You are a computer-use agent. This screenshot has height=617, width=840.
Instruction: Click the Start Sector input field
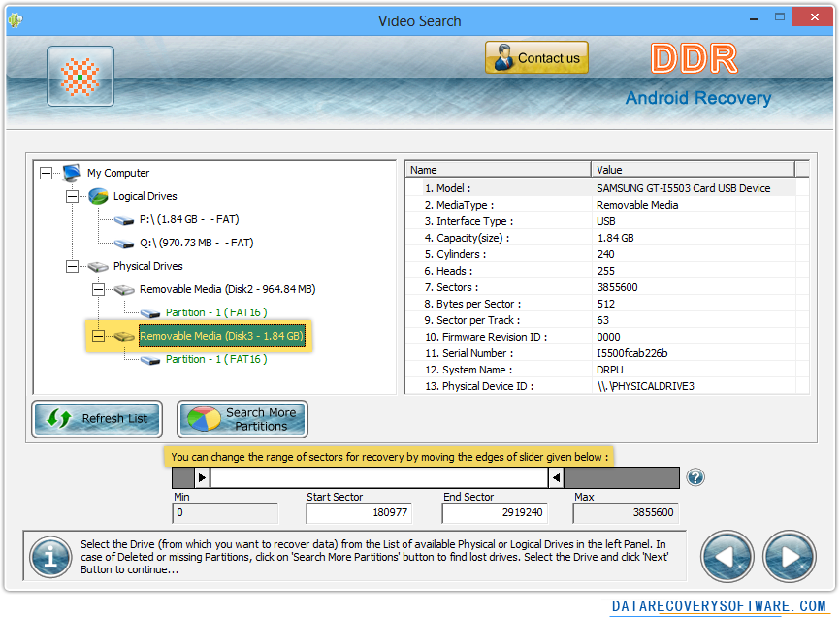click(359, 513)
